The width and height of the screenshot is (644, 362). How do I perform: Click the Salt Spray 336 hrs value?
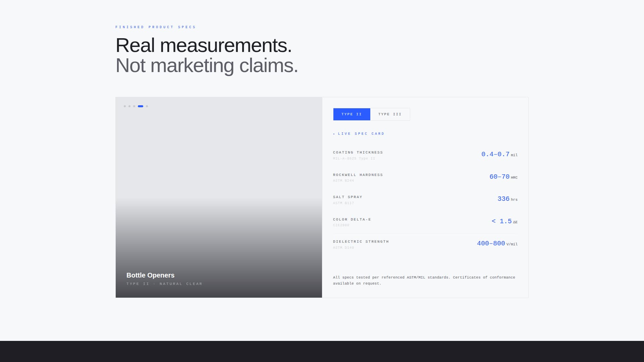pos(503,199)
